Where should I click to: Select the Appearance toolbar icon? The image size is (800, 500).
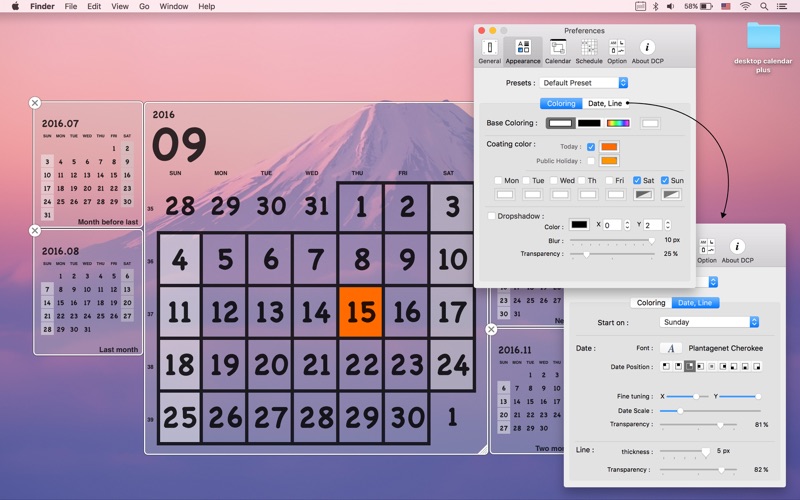(x=523, y=52)
